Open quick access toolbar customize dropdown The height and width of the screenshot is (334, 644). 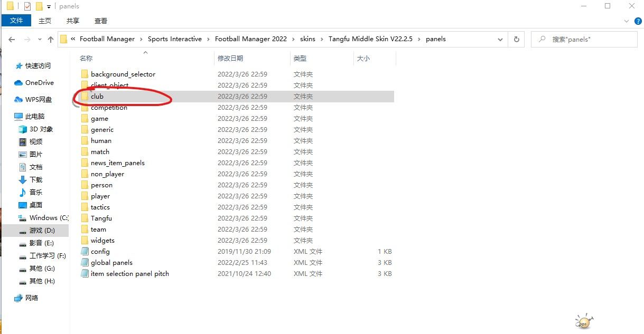(49, 7)
